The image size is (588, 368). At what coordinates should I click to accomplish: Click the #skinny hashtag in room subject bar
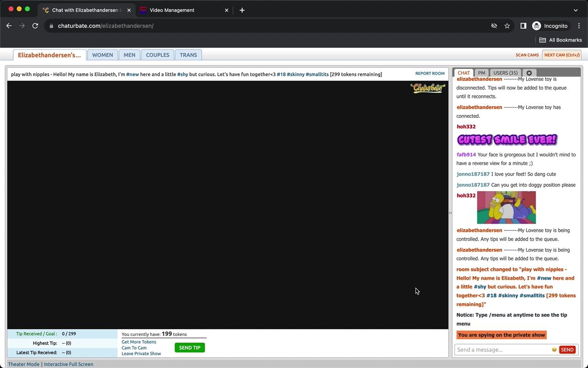296,74
